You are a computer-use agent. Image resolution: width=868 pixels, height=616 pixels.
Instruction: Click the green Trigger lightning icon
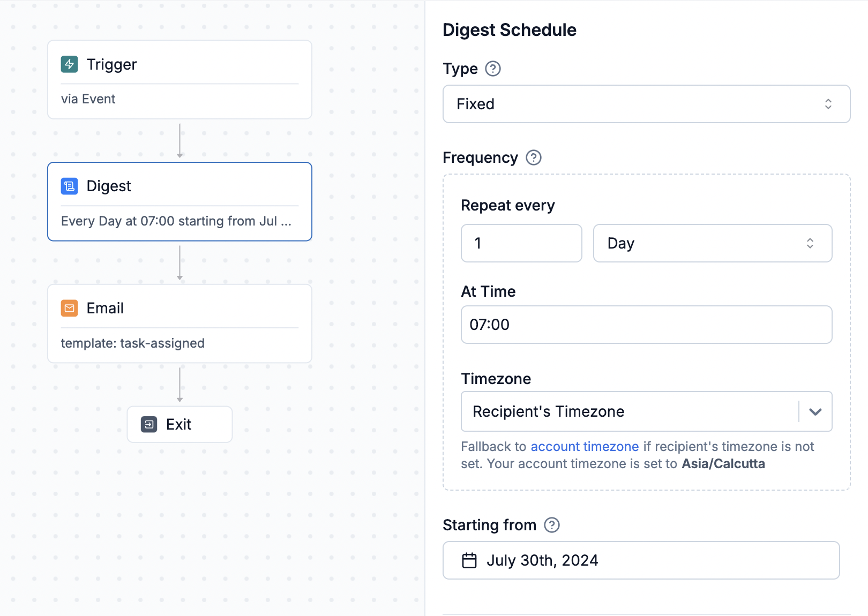[x=70, y=64]
